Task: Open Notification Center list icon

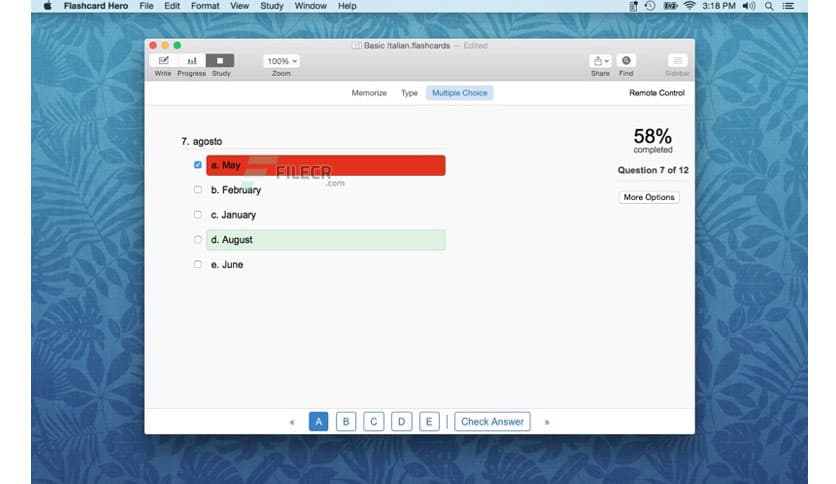Action: (788, 6)
